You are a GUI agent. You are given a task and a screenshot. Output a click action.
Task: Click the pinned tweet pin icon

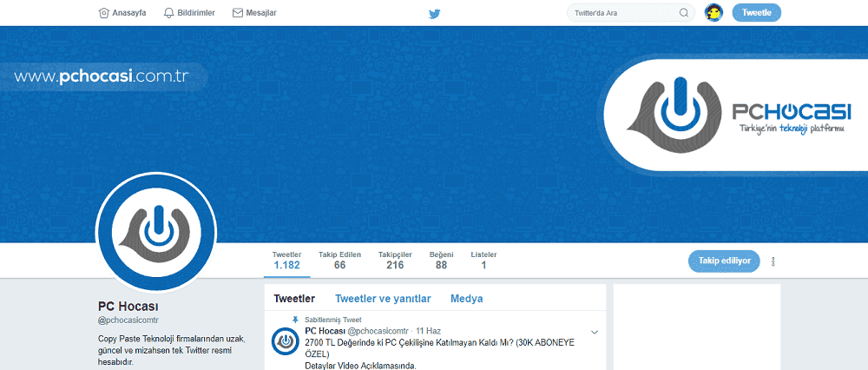[x=296, y=320]
